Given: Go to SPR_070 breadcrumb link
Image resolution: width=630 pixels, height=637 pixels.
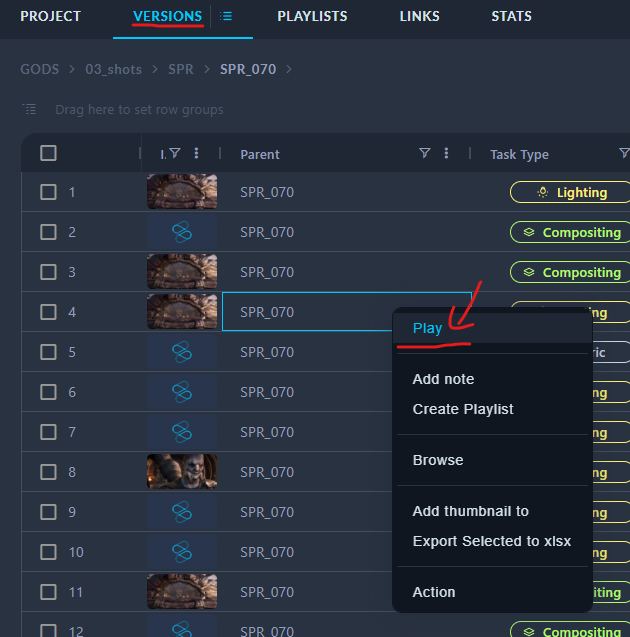Looking at the screenshot, I should click(x=248, y=69).
